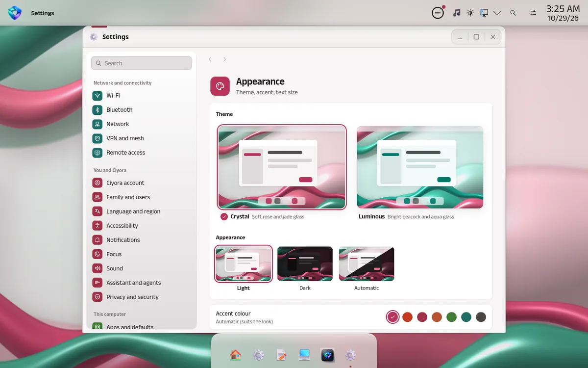
Task: Click the do-not-disturb icon in top bar
Action: coord(438,13)
